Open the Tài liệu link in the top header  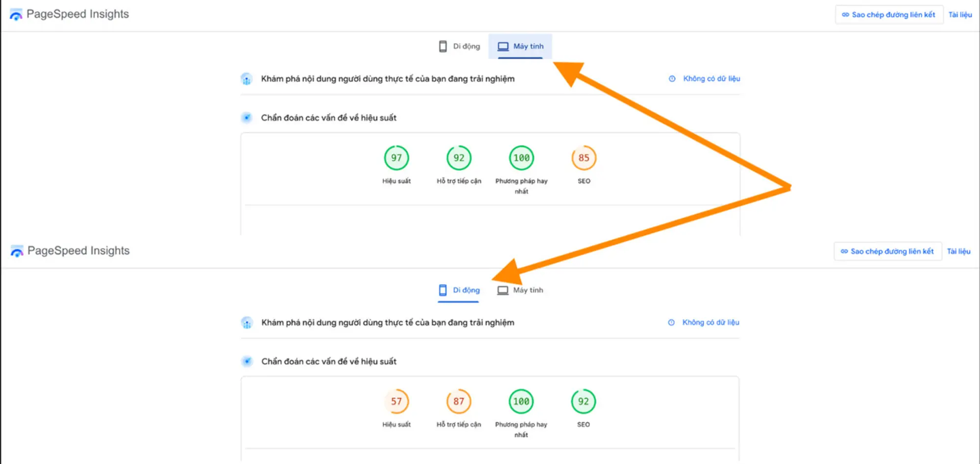pyautogui.click(x=960, y=15)
